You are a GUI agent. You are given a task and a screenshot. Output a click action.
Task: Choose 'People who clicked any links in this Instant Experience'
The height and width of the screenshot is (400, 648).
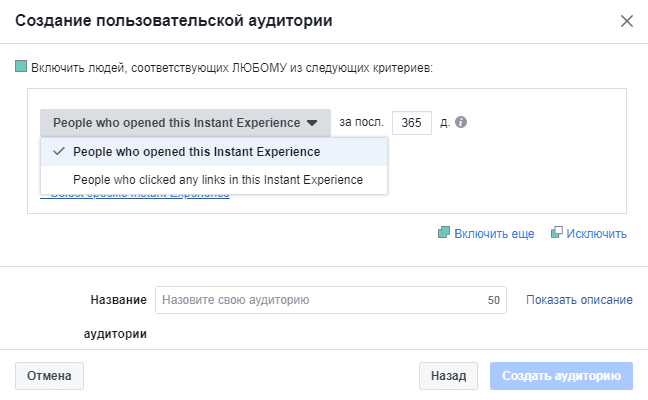point(214,180)
